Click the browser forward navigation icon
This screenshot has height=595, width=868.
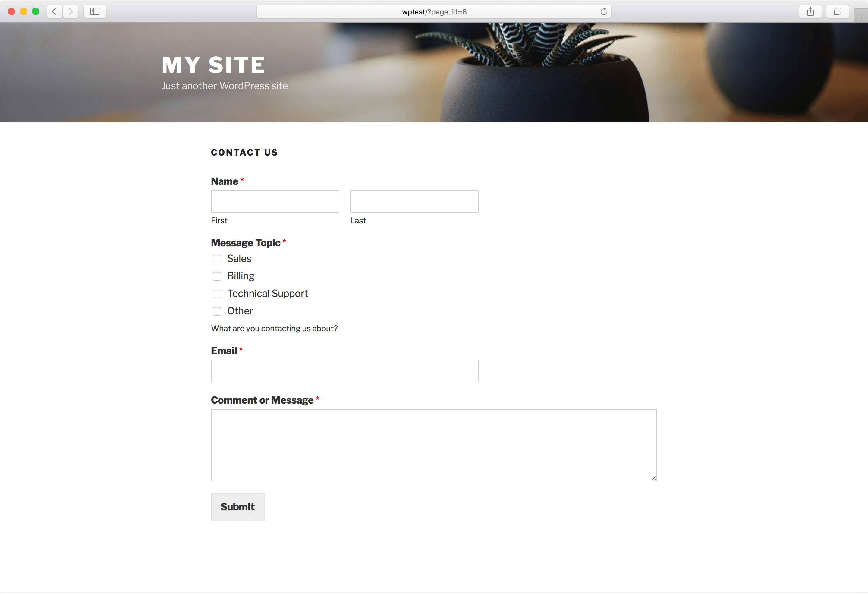tap(71, 11)
